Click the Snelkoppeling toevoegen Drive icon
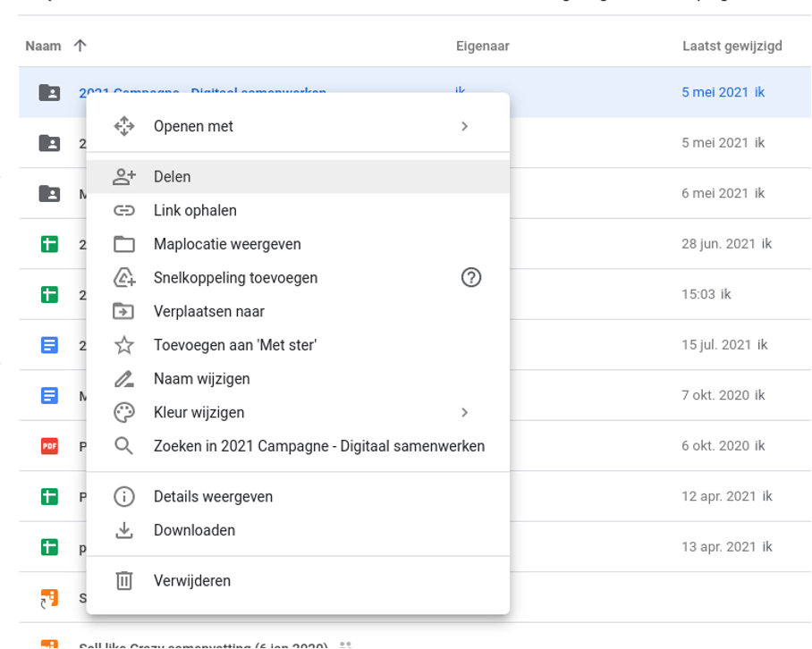Screen dimensions: 812x649 pyautogui.click(x=124, y=278)
